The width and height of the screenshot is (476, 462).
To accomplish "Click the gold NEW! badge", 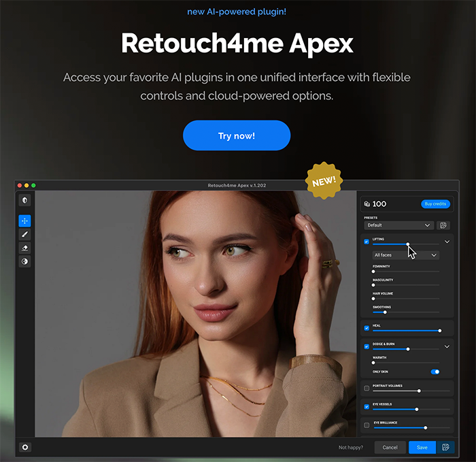I will click(324, 181).
